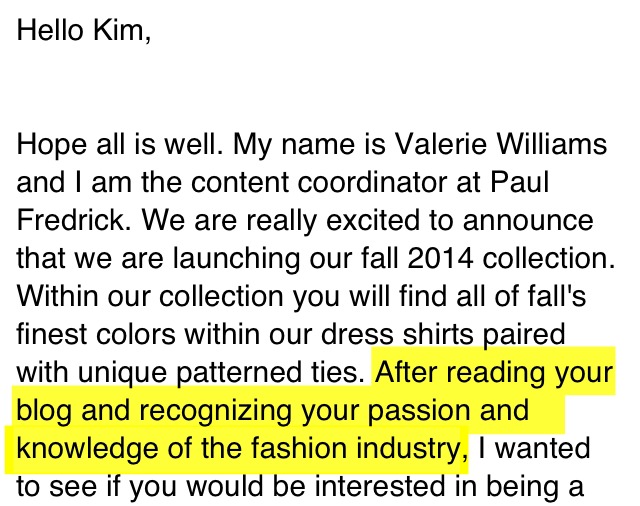640x506 pixels.
Task: Click the word 'launching' in the email
Action: point(237,258)
